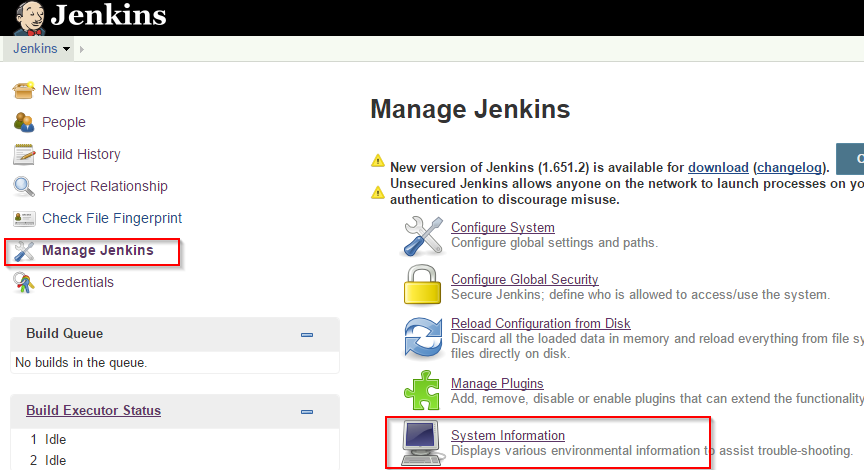Open the New Item sidebar link
This screenshot has width=864, height=470.
coord(72,90)
